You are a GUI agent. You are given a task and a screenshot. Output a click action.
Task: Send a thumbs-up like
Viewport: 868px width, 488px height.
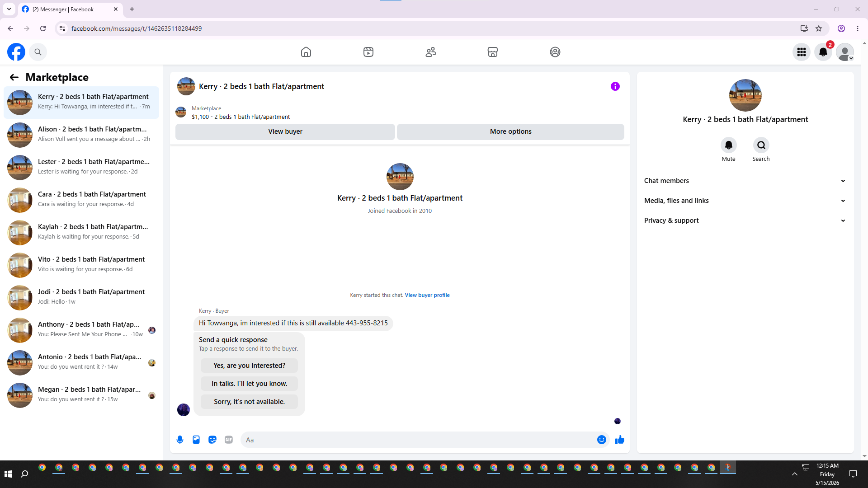[620, 440]
